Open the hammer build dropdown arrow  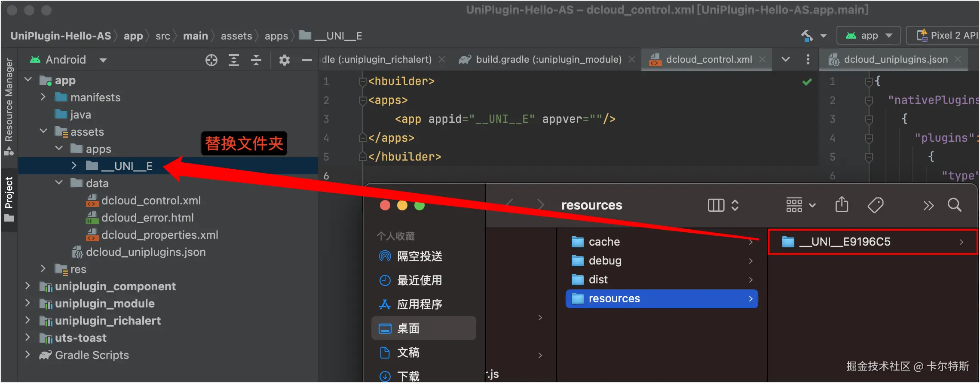(824, 36)
